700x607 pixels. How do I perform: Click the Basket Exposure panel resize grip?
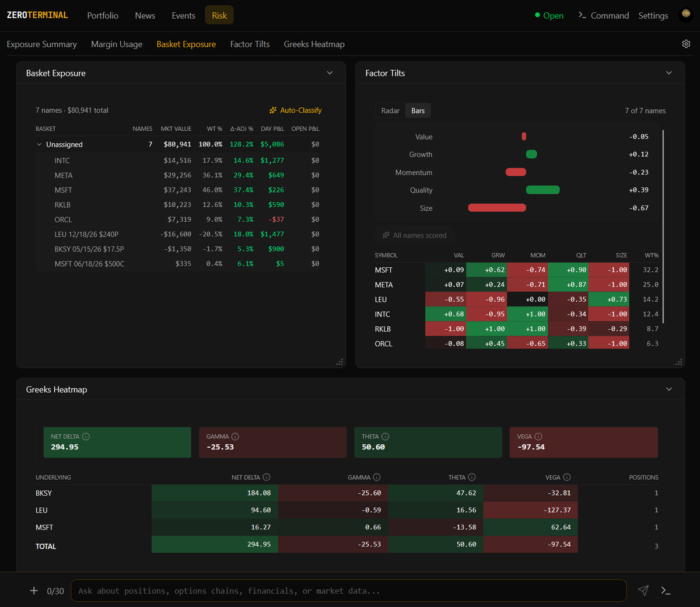(340, 362)
